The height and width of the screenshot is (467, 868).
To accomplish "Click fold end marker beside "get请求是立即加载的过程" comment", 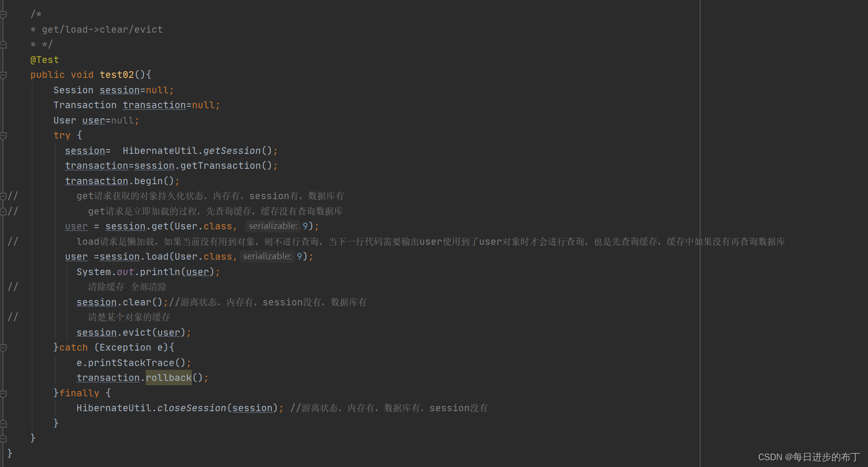I will [3, 211].
